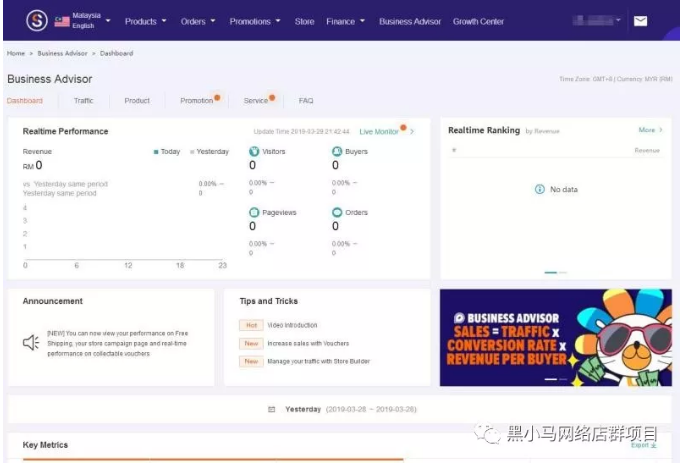Image resolution: width=681 pixels, height=472 pixels.
Task: Click the Revenue column header in ranking
Action: pyautogui.click(x=647, y=151)
